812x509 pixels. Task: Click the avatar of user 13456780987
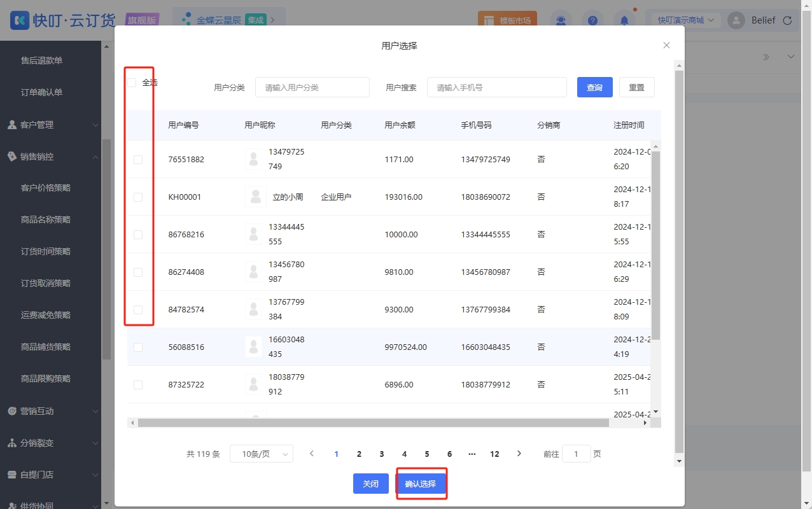tap(254, 272)
